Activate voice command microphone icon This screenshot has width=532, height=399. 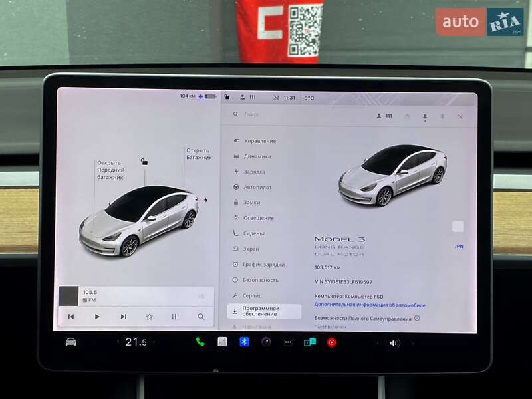pyautogui.click(x=426, y=115)
